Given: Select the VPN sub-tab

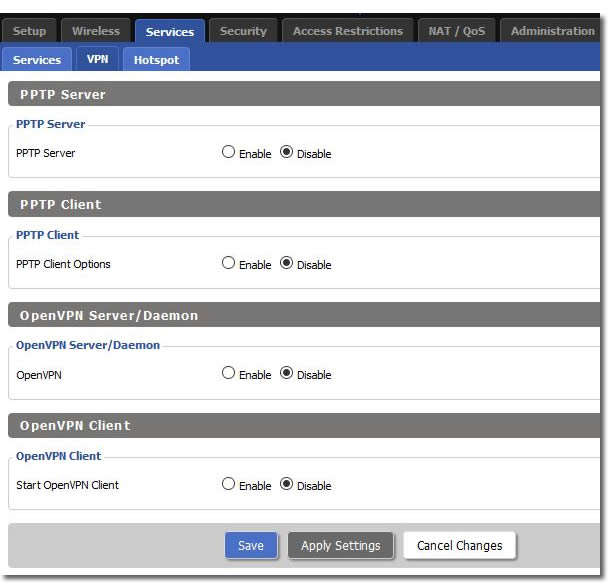Looking at the screenshot, I should coord(97,59).
